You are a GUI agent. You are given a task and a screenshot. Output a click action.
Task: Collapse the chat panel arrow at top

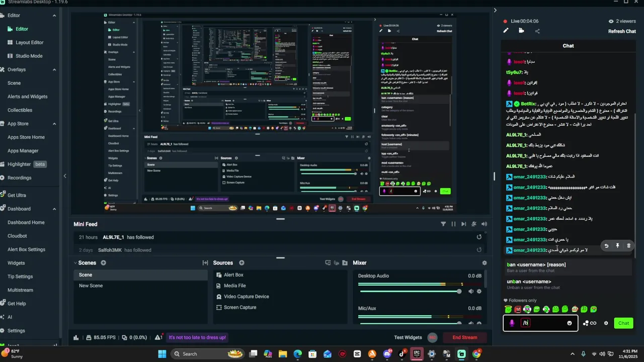point(495,10)
